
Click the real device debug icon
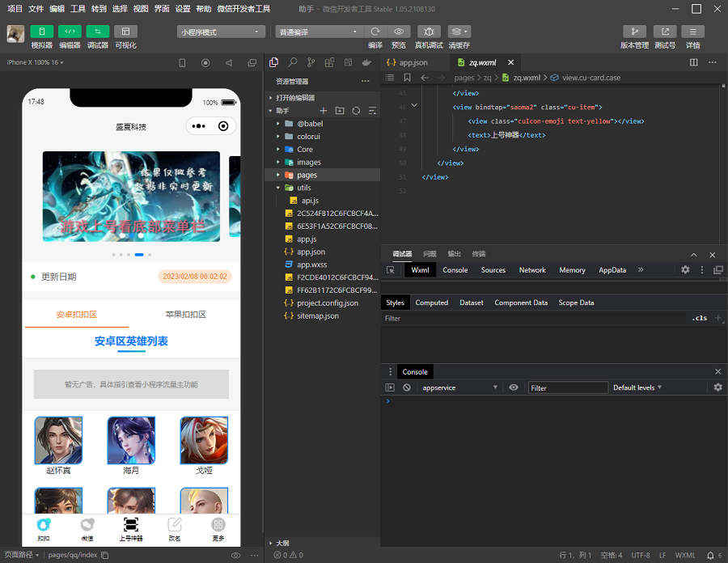[x=429, y=32]
